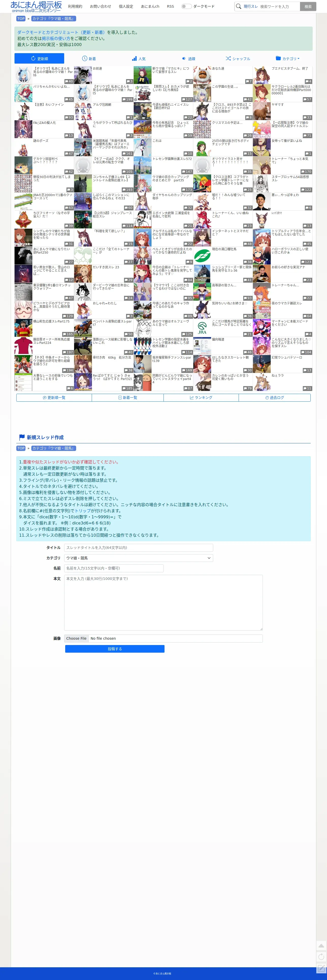Switch to the 新着 tab
Image resolution: width=327 pixels, height=980 pixels.
pos(89,58)
